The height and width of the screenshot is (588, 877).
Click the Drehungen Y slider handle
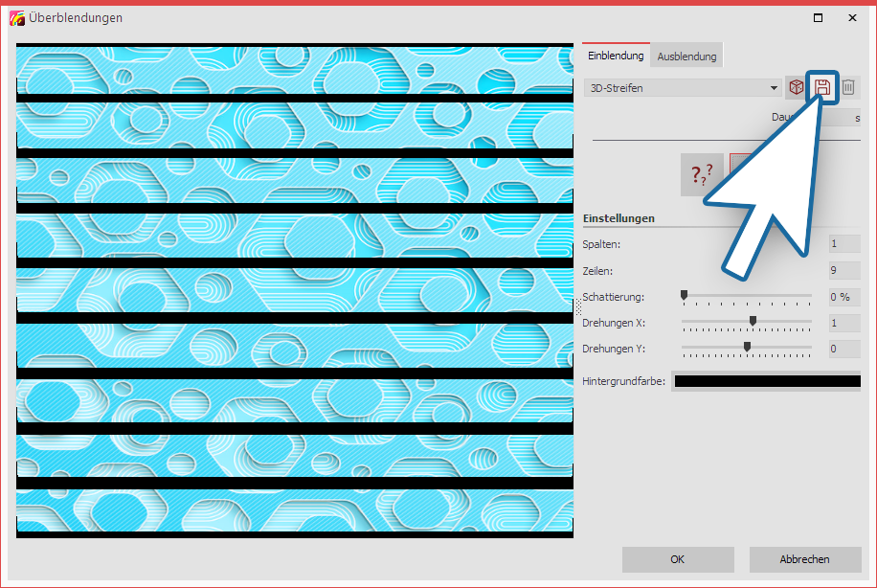(x=747, y=347)
